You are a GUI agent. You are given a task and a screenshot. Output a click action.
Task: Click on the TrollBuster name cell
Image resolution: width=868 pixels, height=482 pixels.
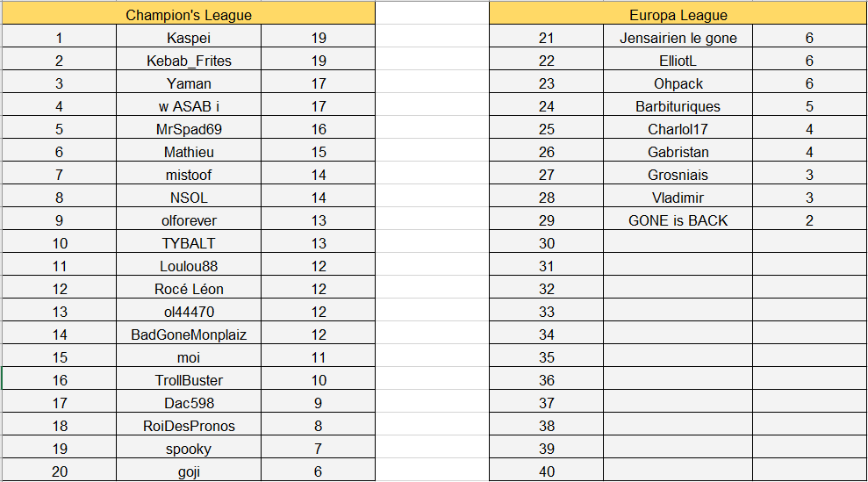(188, 380)
